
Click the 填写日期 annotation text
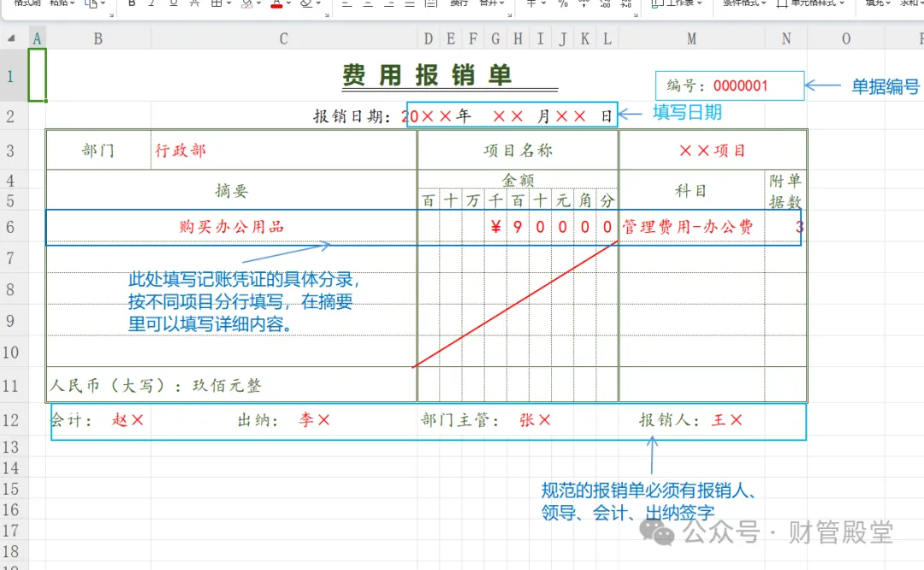pyautogui.click(x=687, y=112)
